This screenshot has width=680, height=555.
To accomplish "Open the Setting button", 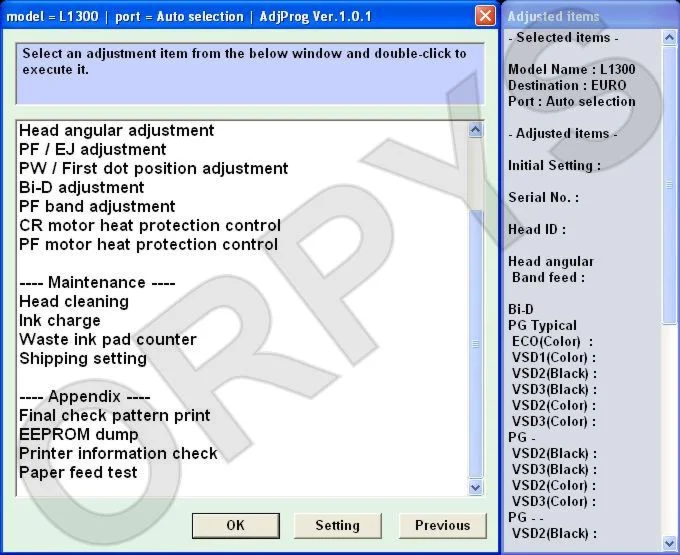I will point(337,526).
